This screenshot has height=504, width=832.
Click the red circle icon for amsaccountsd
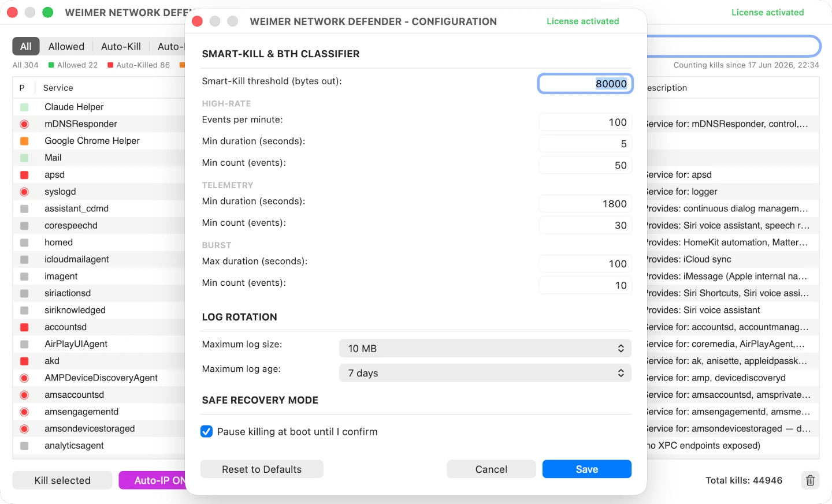pos(24,395)
